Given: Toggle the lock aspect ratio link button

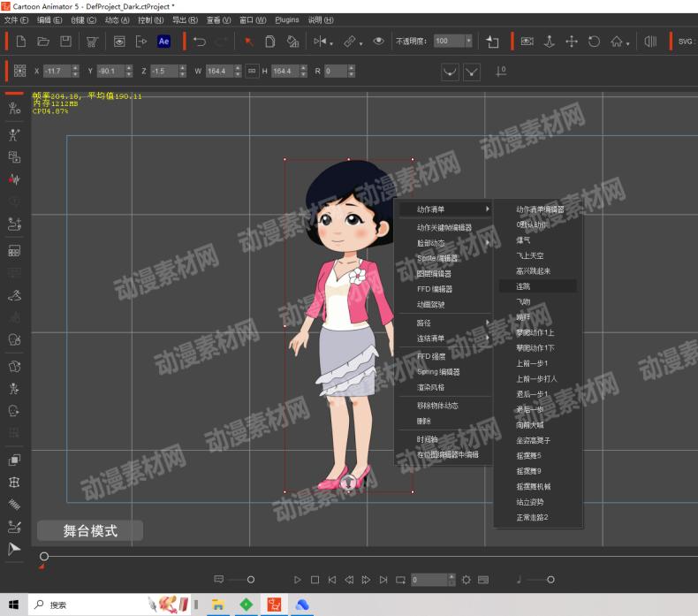Looking at the screenshot, I should [252, 71].
